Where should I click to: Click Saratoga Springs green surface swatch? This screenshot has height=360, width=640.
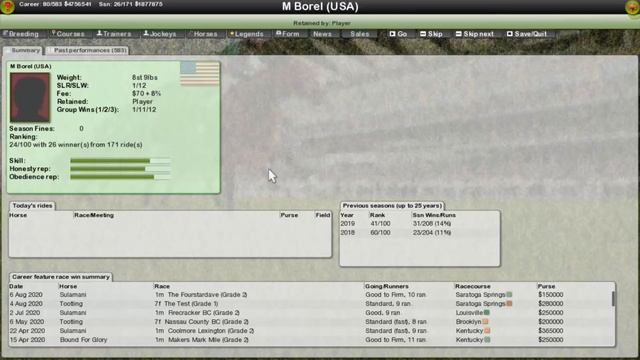pyautogui.click(x=509, y=294)
